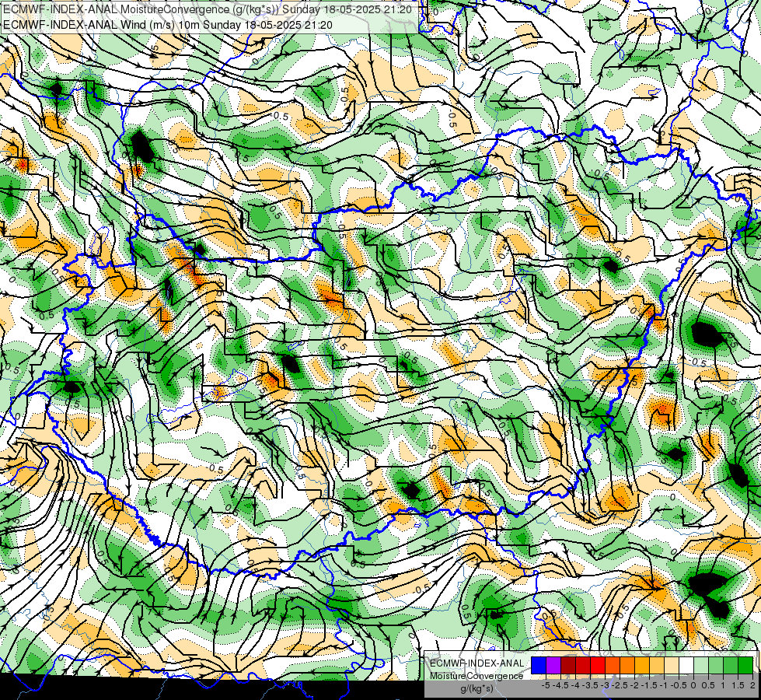Pick the palest green legend swatch beside white
Screen dimensions: 761x700
(x=701, y=666)
